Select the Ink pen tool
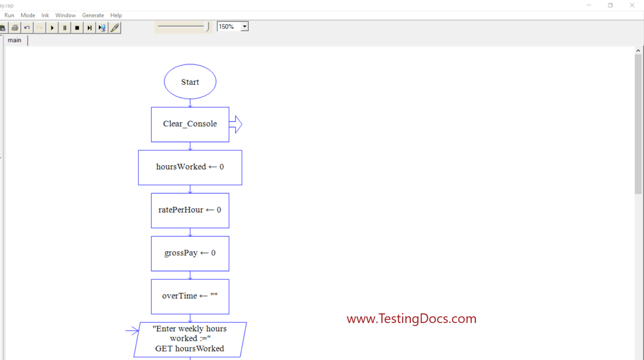The height and width of the screenshot is (360, 644). [114, 27]
